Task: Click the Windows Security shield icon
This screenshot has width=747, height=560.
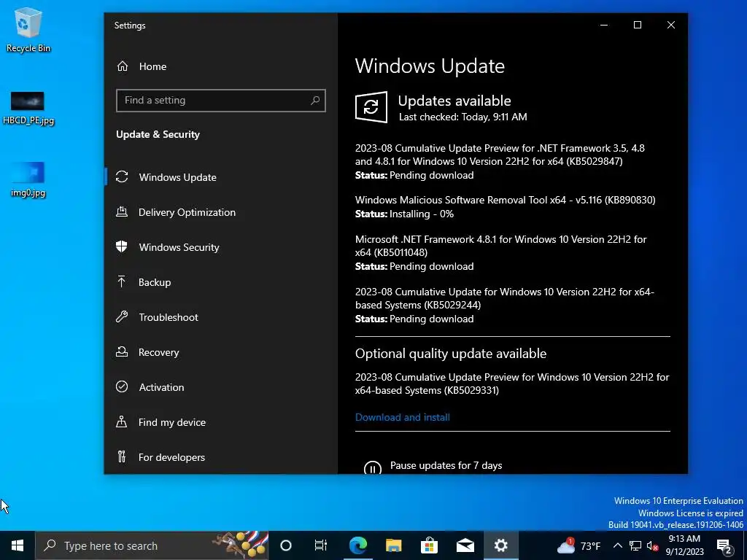Action: pyautogui.click(x=122, y=246)
